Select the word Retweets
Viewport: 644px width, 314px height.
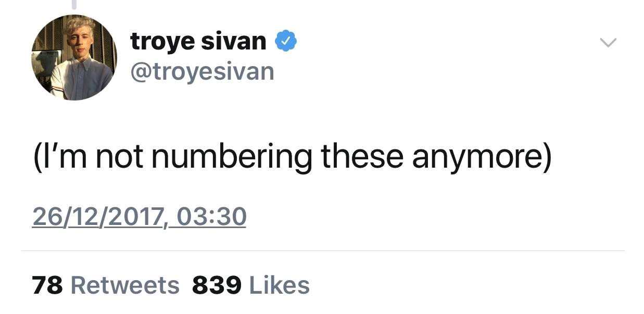click(x=125, y=285)
